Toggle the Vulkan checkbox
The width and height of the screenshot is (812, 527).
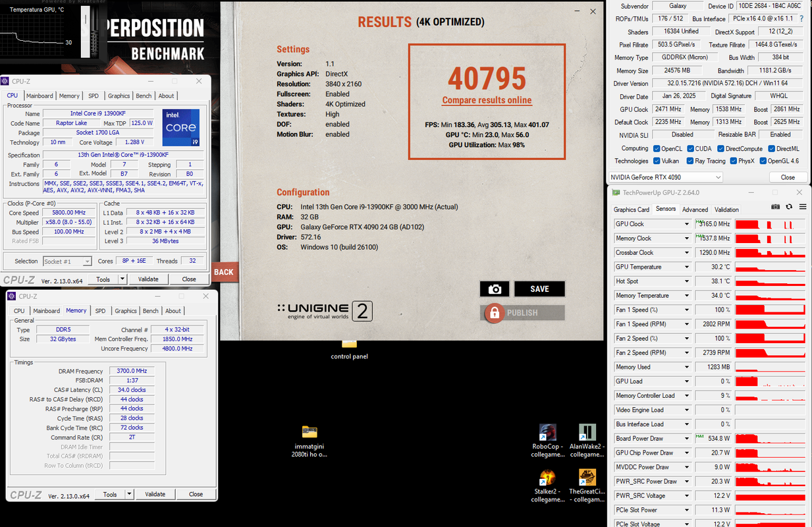656,161
